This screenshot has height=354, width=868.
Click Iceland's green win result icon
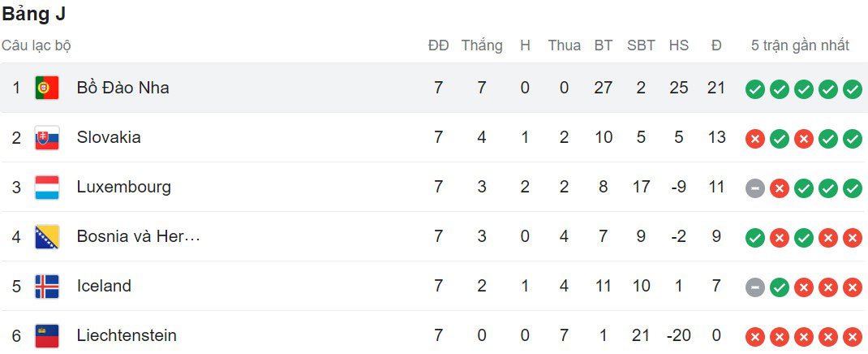780,287
